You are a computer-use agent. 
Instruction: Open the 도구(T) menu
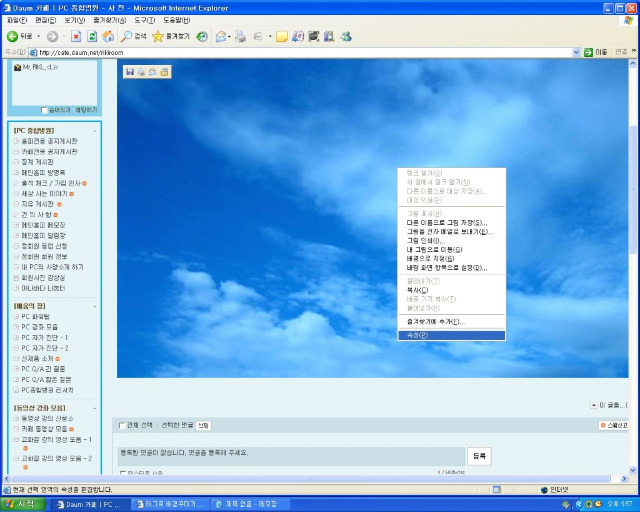click(x=145, y=20)
